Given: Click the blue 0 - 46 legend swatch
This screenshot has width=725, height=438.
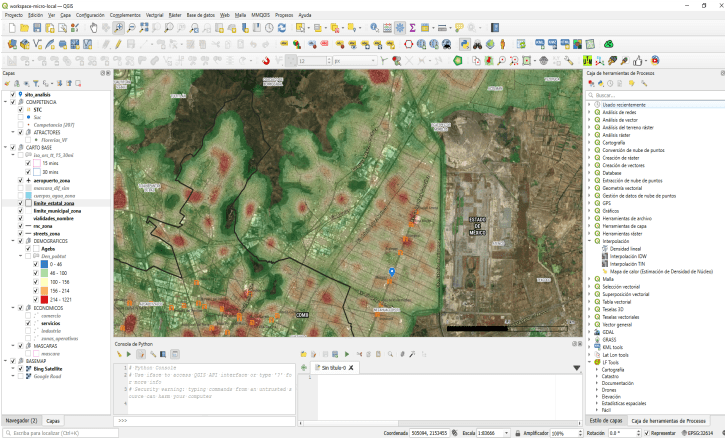Looking at the screenshot, I should (44, 264).
